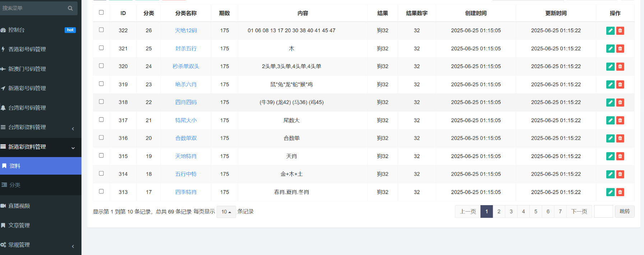Viewport: 644px width, 255px height.
Task: Edit row 318 with green pencil icon
Action: (610, 102)
